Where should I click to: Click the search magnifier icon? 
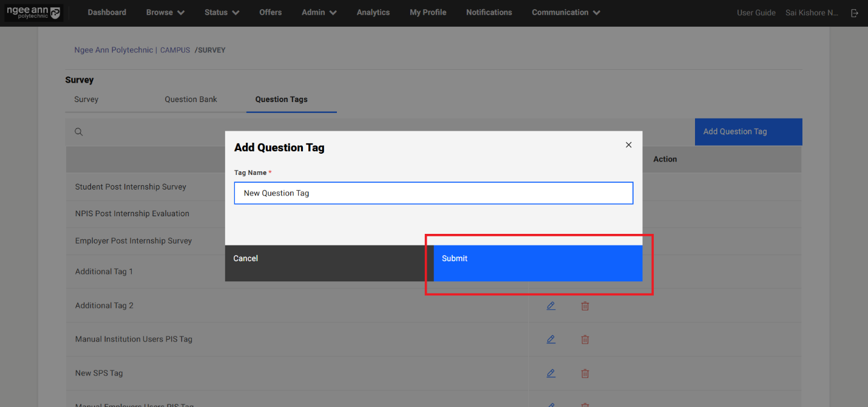(x=78, y=132)
